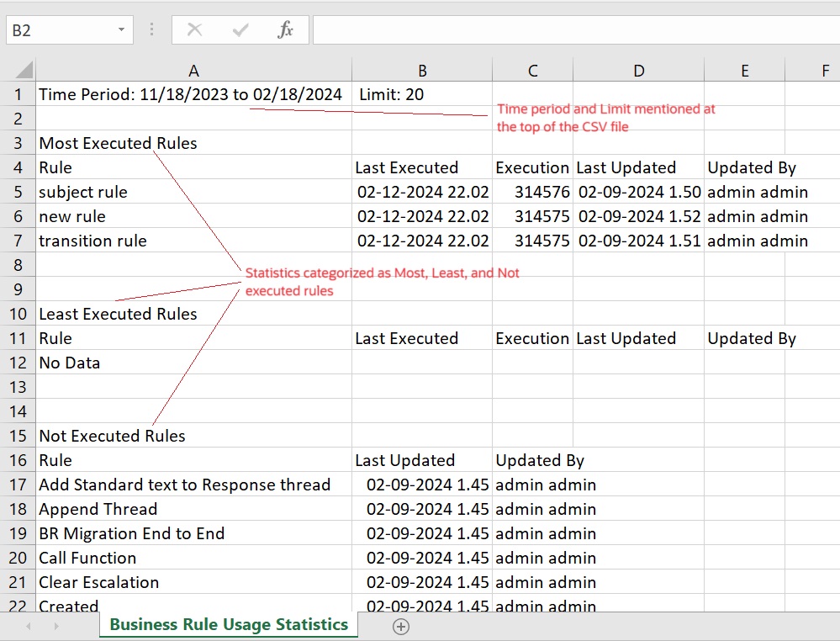
Task: Click '02-09-2024 1.50' last updated cell
Action: pos(638,192)
